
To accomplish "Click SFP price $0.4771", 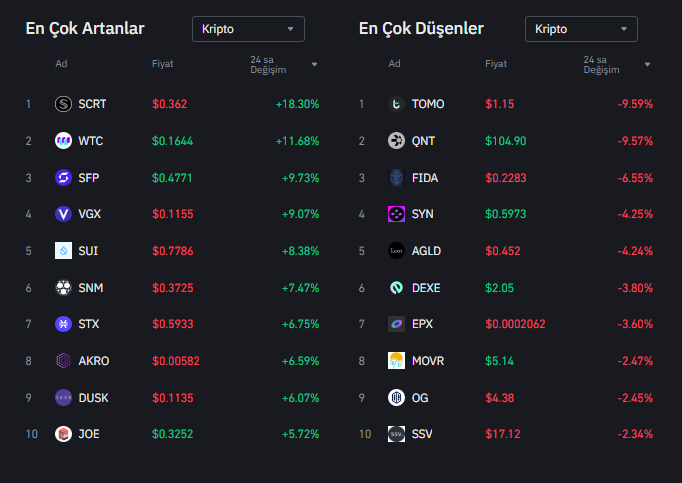I will [172, 178].
